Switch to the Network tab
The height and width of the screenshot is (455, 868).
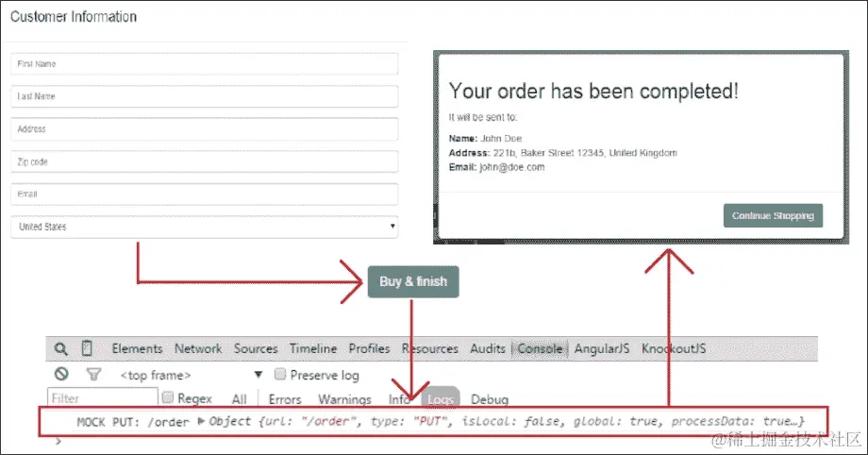click(x=198, y=348)
